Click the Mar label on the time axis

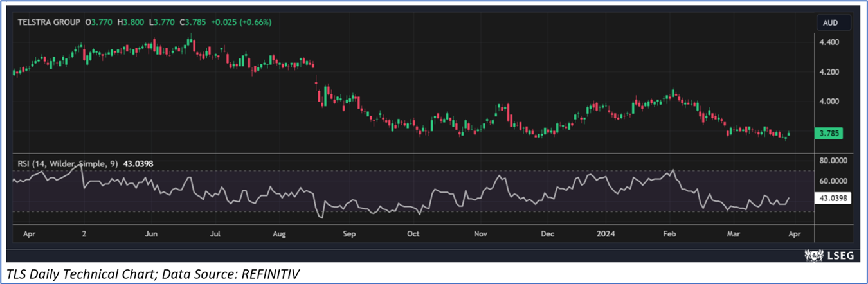tap(732, 235)
